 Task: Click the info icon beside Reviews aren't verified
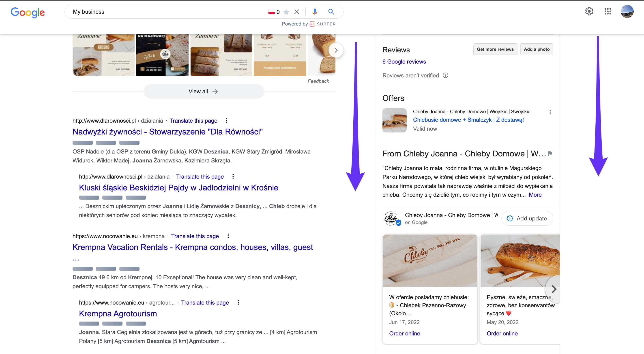tap(445, 75)
